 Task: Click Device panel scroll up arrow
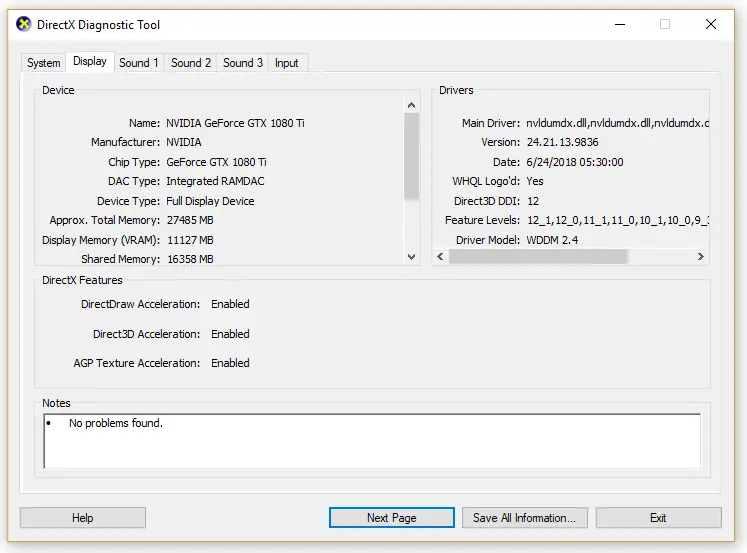412,105
